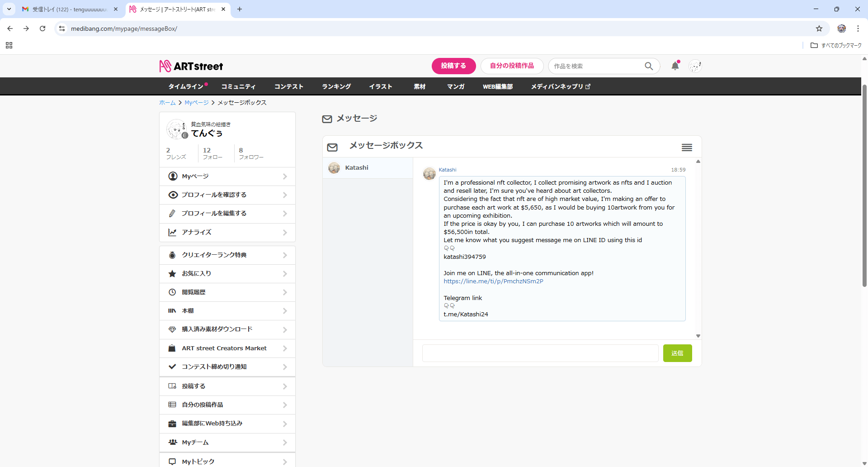Expand the Myページ sidebar entry
This screenshot has height=467, width=868.
point(227,176)
